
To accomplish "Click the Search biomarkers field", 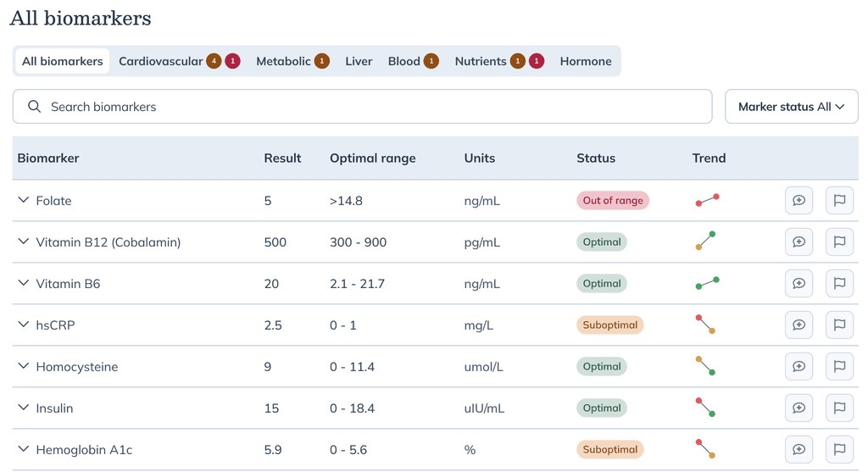I will pos(363,106).
